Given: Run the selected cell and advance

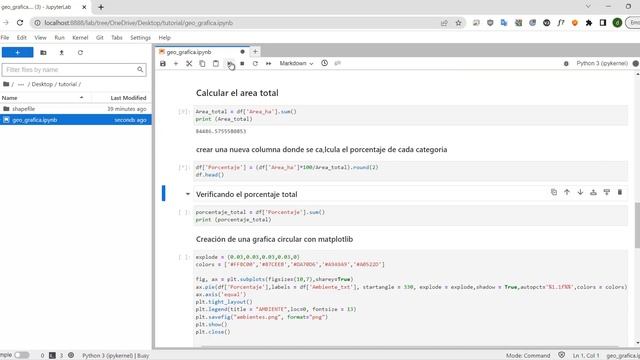Looking at the screenshot, I should pos(229,64).
